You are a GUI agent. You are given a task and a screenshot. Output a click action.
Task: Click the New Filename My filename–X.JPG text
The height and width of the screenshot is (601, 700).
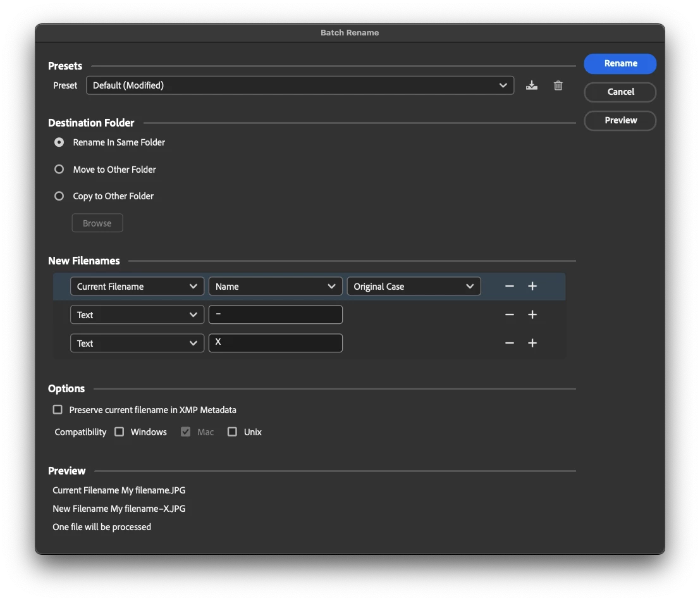coord(119,509)
